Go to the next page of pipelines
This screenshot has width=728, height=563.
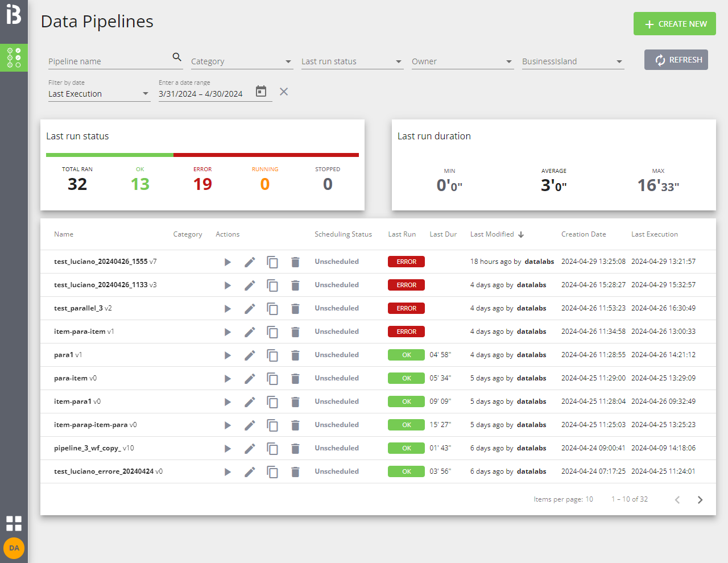[700, 499]
